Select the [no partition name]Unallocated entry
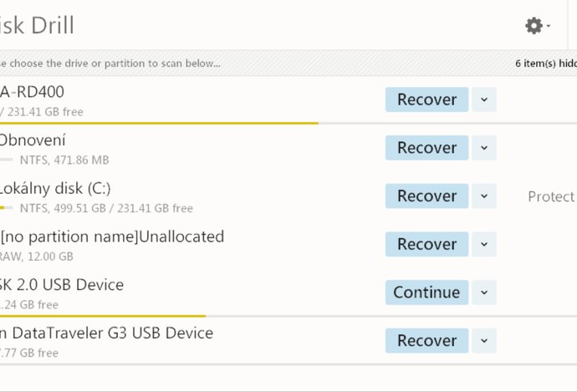The image size is (577, 392). point(112,237)
